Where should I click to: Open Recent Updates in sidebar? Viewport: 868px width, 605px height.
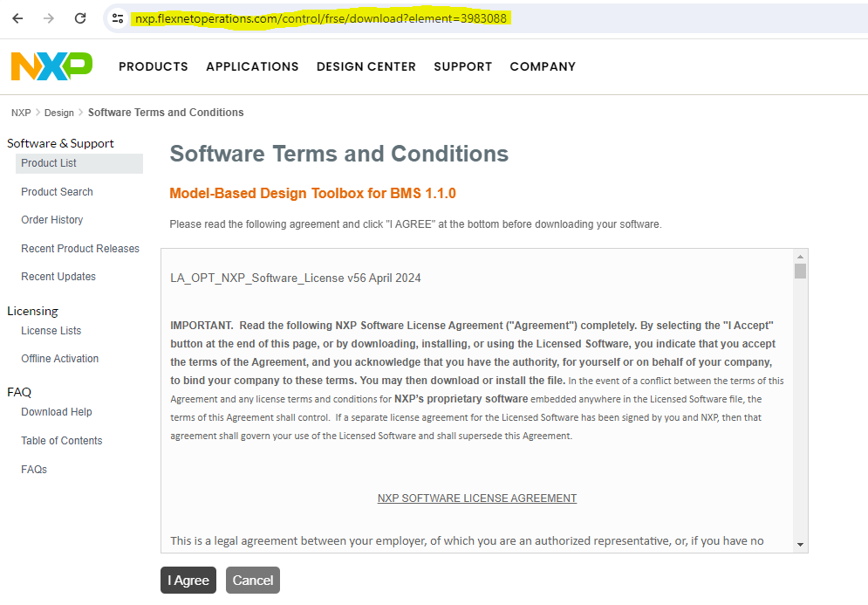[58, 277]
